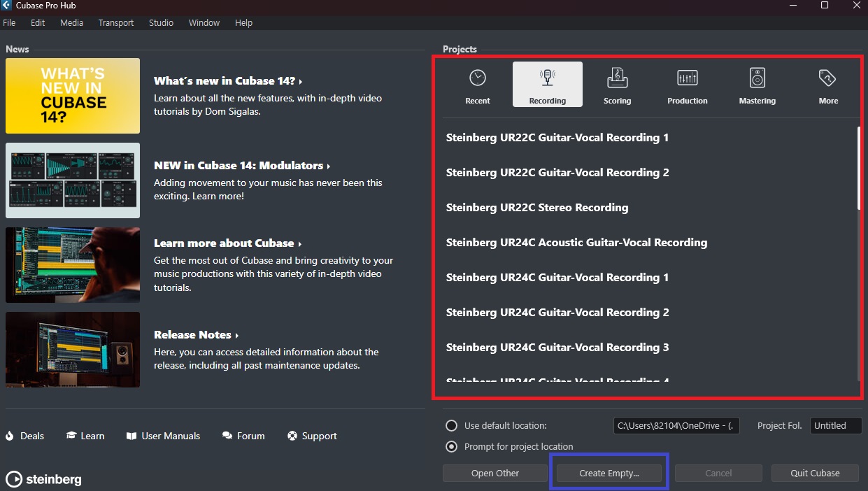Click the Quit Cubase button
This screenshot has height=491, width=868.
(x=815, y=473)
